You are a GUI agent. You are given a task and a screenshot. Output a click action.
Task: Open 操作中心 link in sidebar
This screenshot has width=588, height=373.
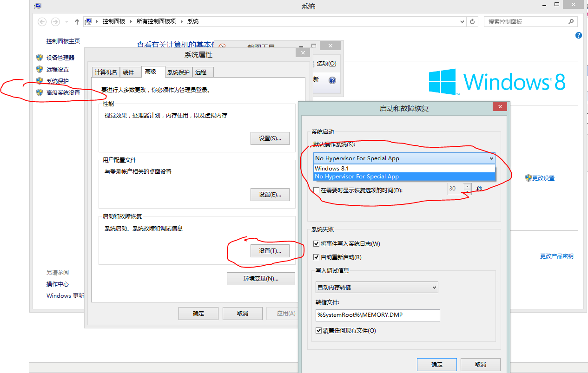coord(58,284)
